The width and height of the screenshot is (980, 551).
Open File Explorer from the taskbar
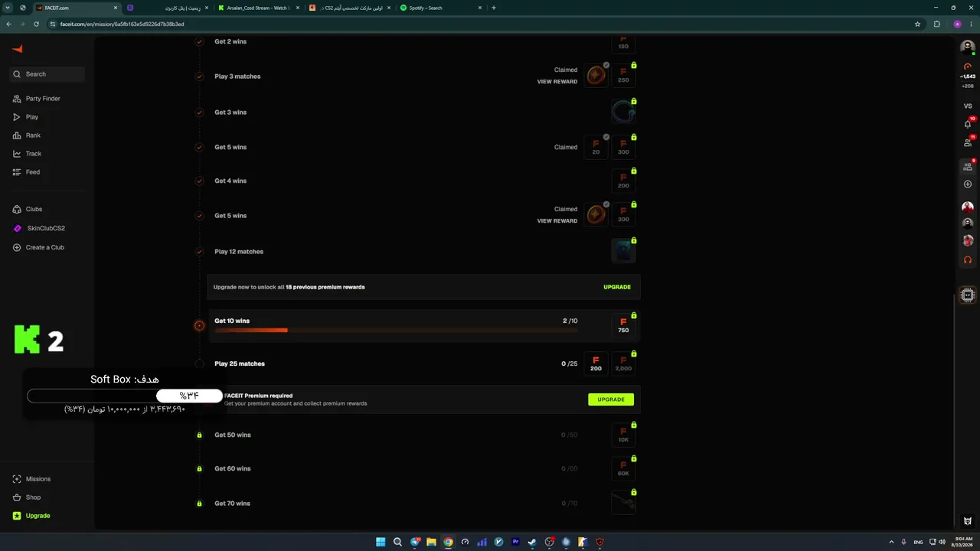click(431, 542)
